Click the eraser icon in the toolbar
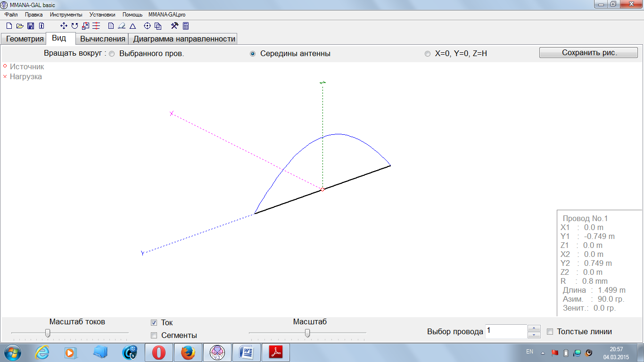The height and width of the screenshot is (362, 644). pyautogui.click(x=122, y=26)
